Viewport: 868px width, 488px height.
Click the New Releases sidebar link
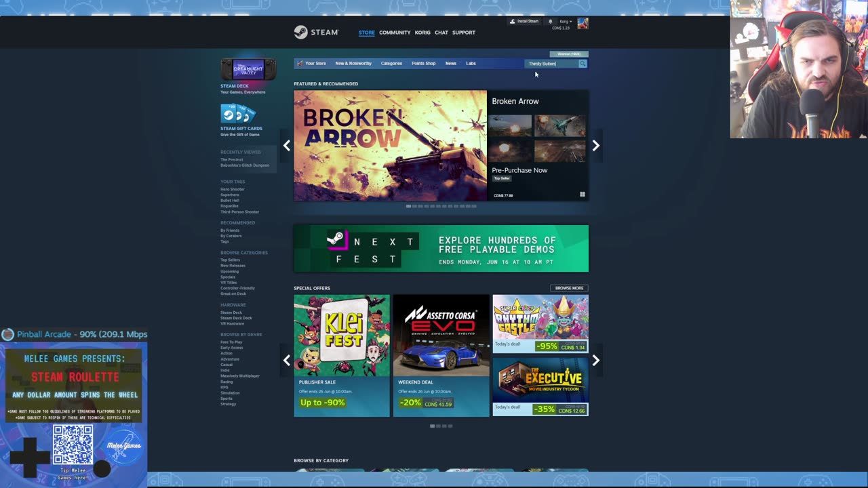pyautogui.click(x=233, y=265)
